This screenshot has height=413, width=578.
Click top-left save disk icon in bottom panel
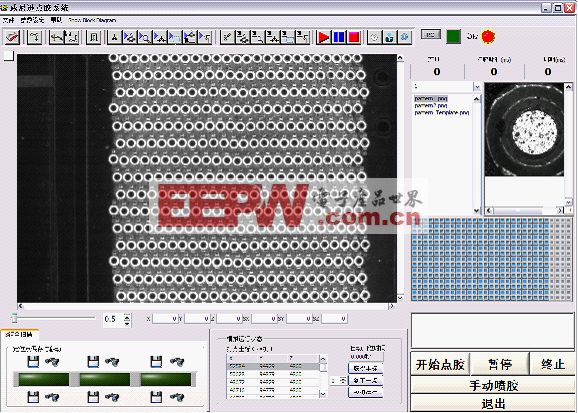click(33, 361)
